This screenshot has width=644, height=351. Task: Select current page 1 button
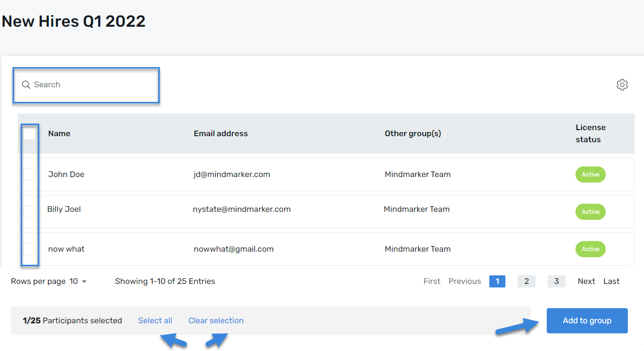click(497, 281)
